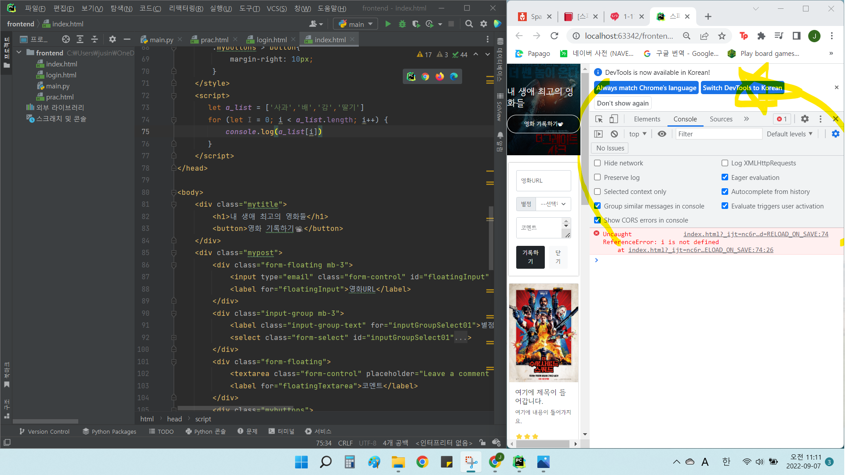
Task: Uncheck Eager evaluation
Action: pos(725,177)
